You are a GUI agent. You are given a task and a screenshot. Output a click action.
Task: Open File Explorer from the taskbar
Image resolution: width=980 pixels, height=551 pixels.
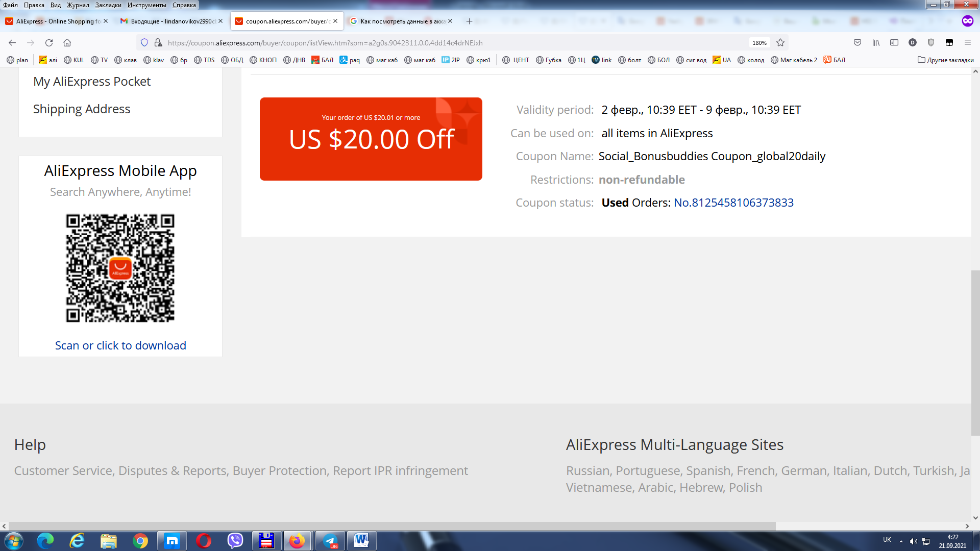click(109, 541)
